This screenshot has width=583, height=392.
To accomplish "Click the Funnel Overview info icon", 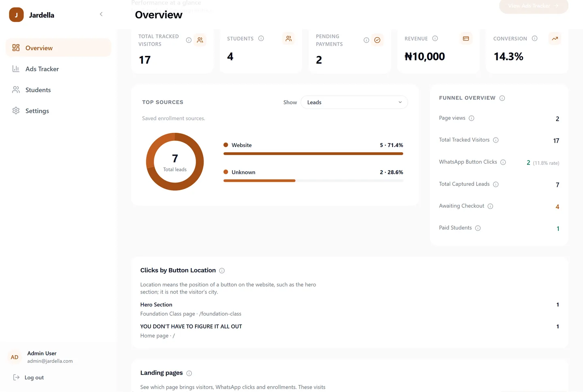I will (x=502, y=98).
